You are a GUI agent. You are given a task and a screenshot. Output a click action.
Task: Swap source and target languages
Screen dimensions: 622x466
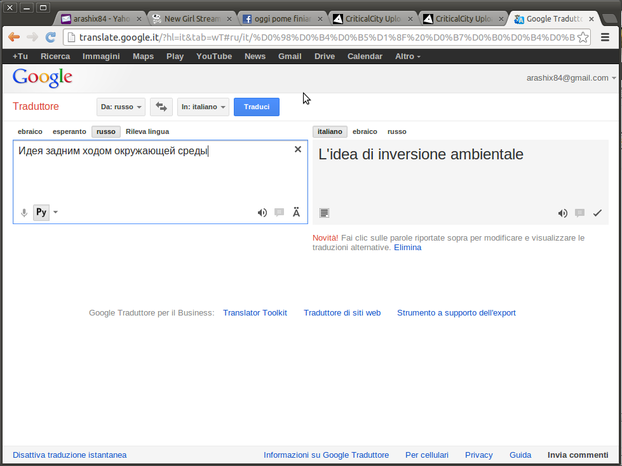pyautogui.click(x=161, y=107)
